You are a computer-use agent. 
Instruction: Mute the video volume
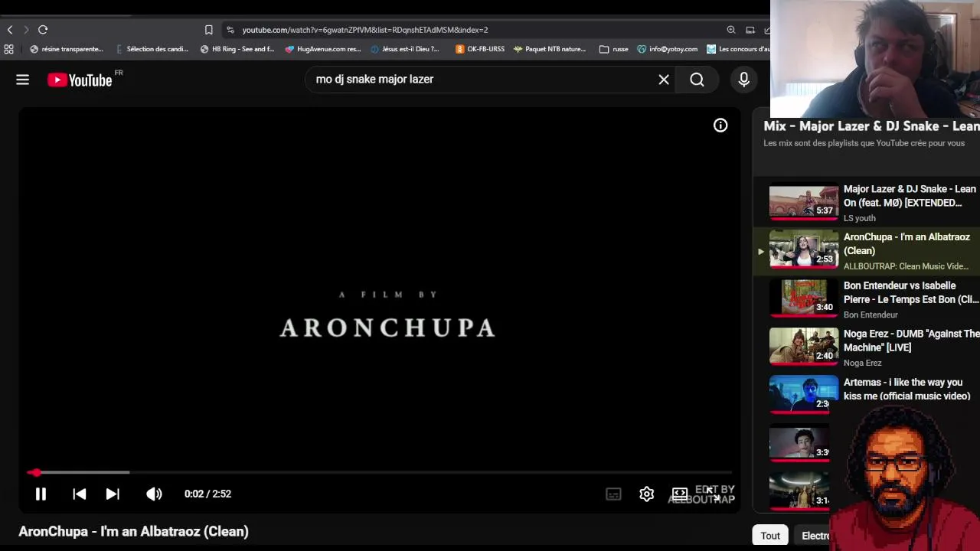point(154,494)
